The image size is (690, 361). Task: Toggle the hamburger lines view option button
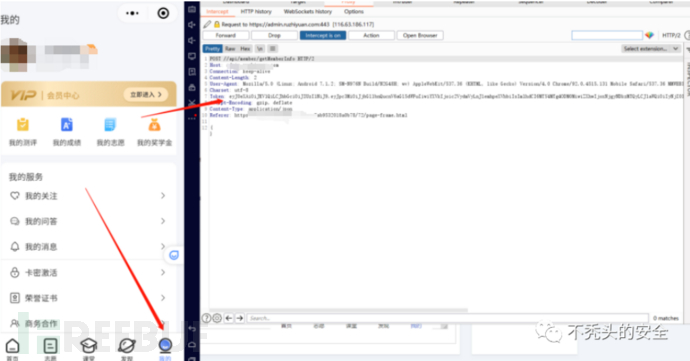click(273, 48)
